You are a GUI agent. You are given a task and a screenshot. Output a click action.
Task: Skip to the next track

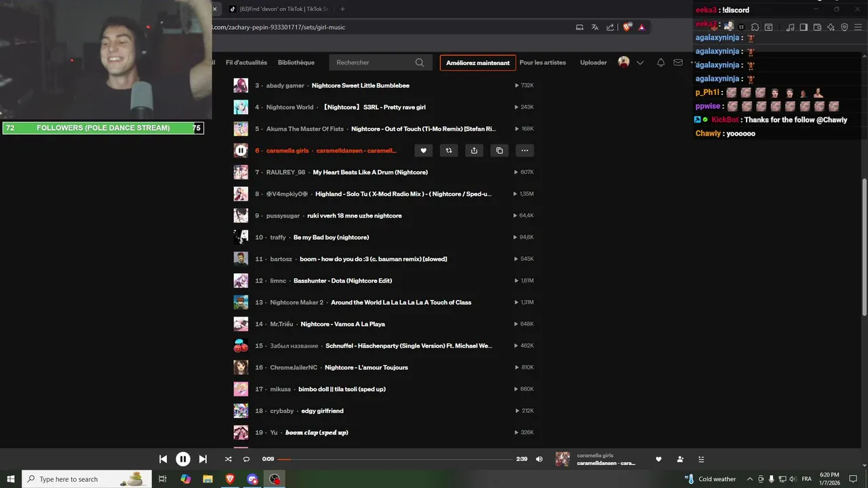[203, 459]
